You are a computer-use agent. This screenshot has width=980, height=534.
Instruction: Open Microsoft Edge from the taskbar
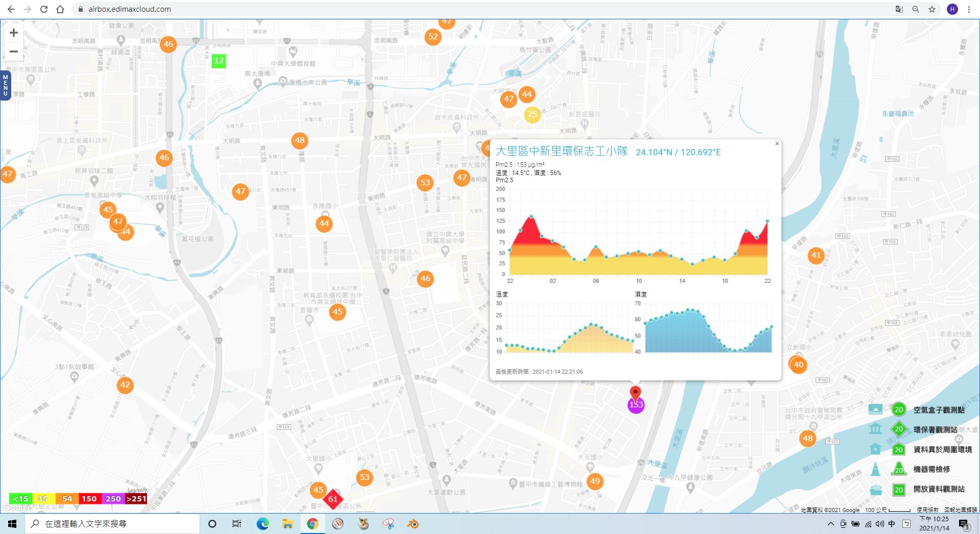pos(262,524)
